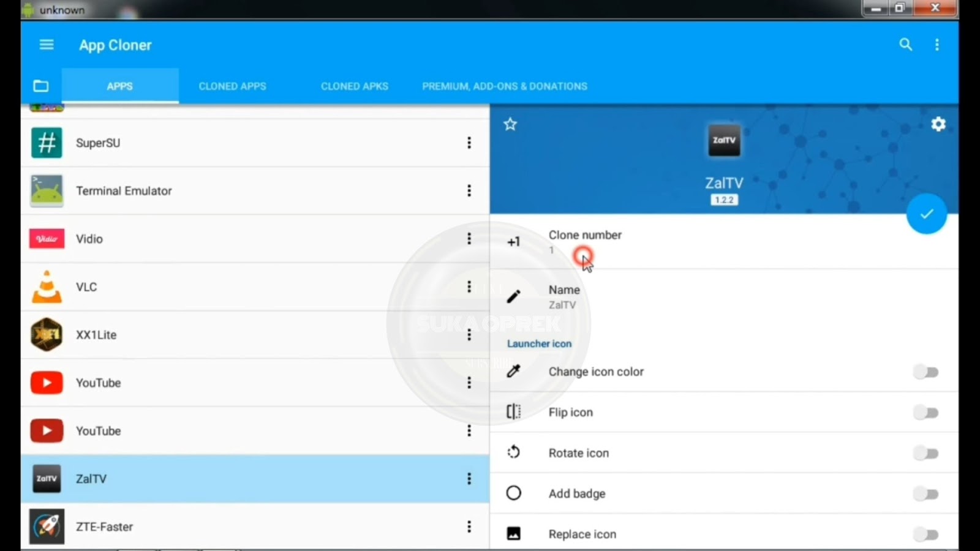Open the folder icon below the toolbar
Image resolution: width=980 pixels, height=551 pixels.
[40, 86]
